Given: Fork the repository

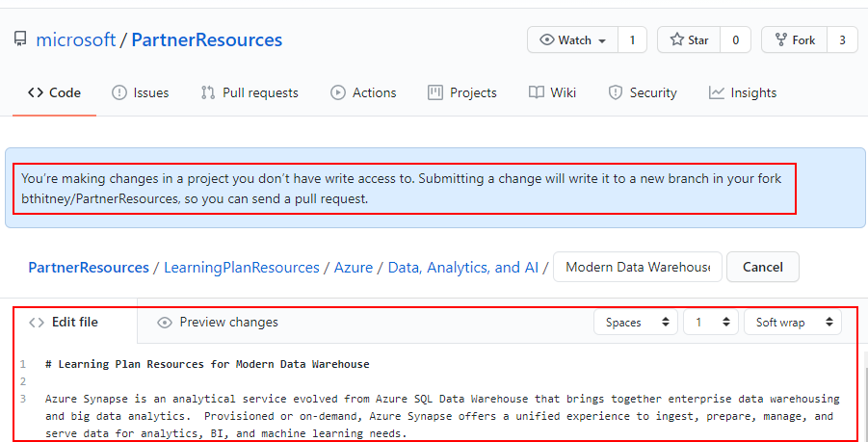Looking at the screenshot, I should (795, 39).
